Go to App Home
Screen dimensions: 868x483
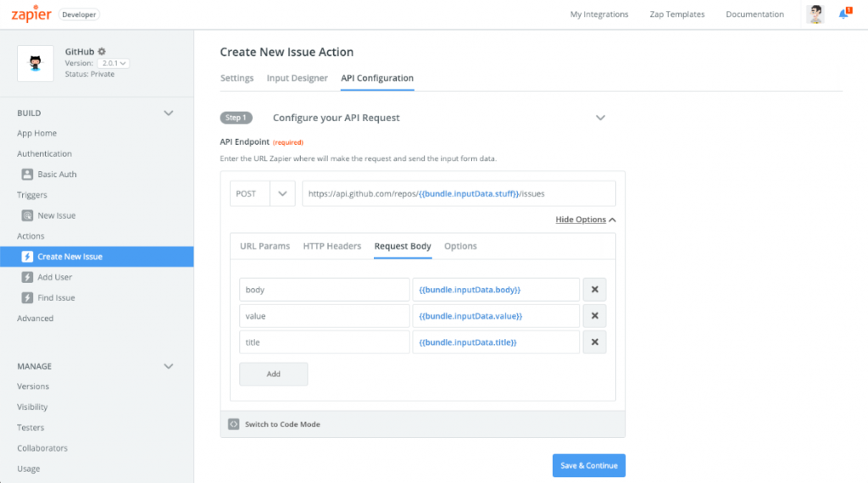click(36, 133)
